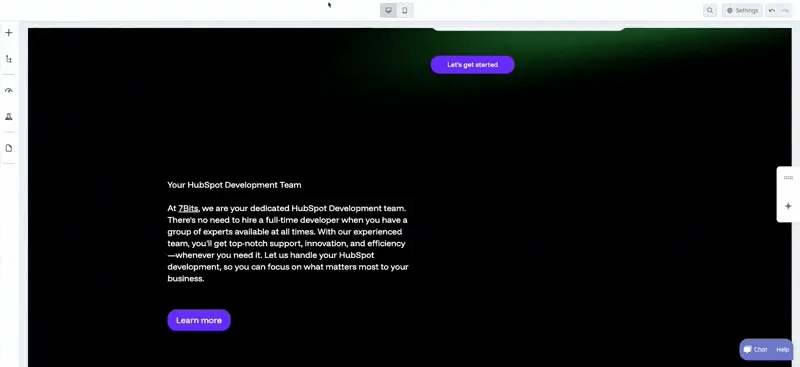
Task: Click the grid dots icon on right panel
Action: point(788,178)
